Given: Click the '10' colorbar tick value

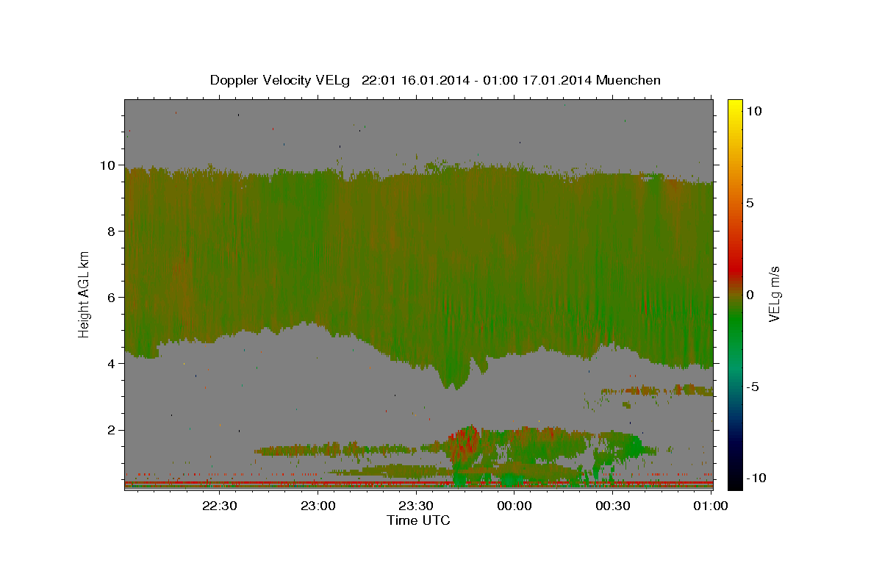Looking at the screenshot, I should click(x=754, y=111).
